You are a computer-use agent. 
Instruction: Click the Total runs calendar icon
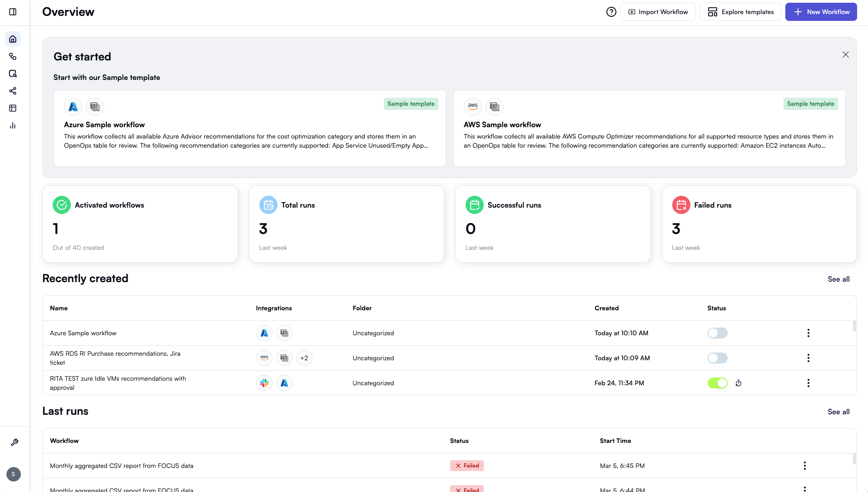click(x=268, y=205)
